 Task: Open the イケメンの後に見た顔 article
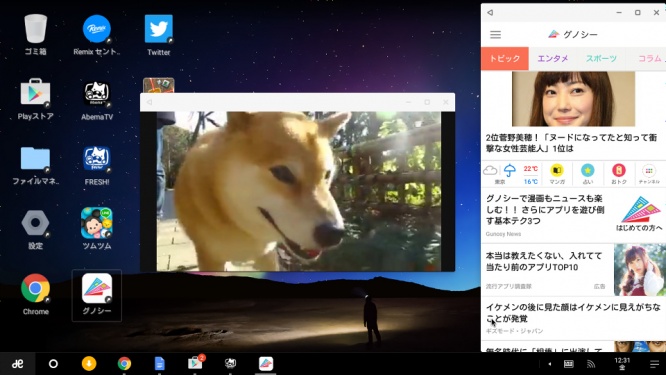[x=573, y=313]
